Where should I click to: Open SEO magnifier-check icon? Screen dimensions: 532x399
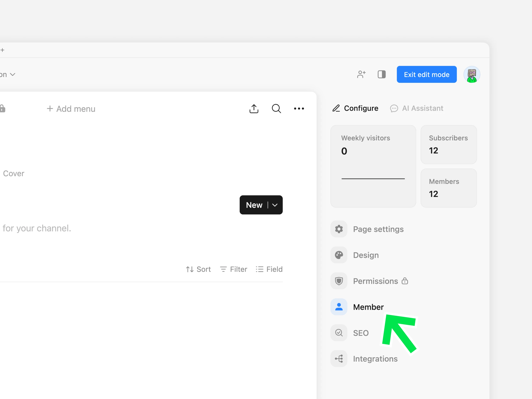pos(339,333)
